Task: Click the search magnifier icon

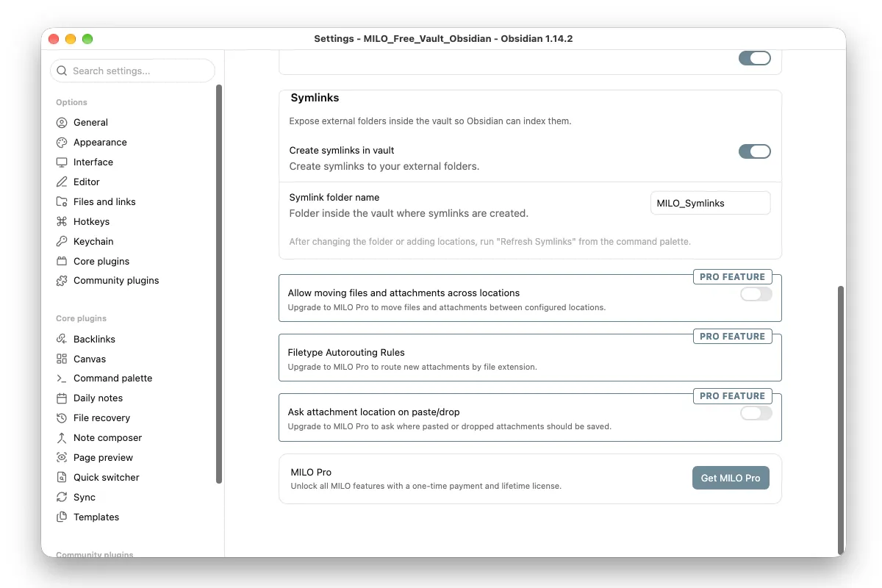Action: click(x=62, y=71)
